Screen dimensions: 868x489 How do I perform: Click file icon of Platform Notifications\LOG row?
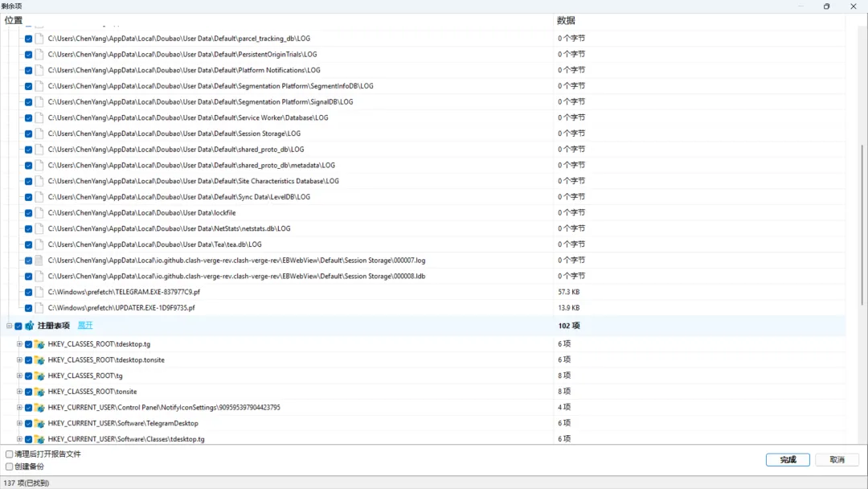point(39,70)
